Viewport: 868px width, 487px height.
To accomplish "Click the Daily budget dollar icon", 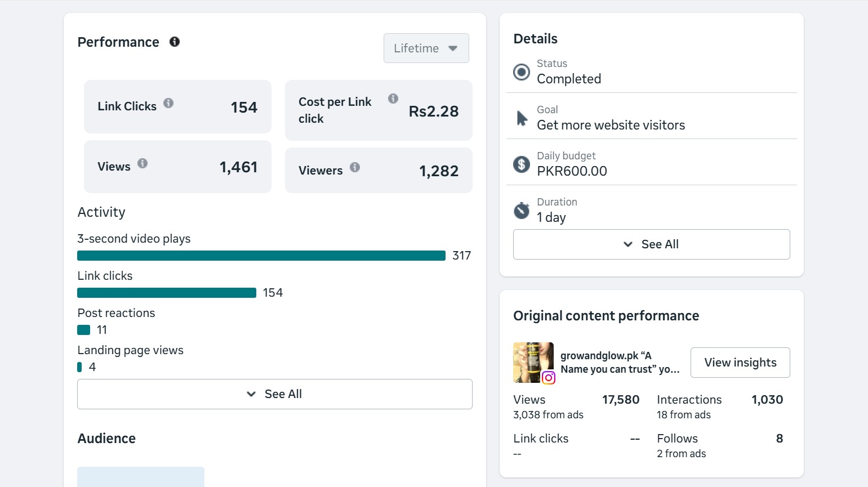I will pyautogui.click(x=521, y=164).
